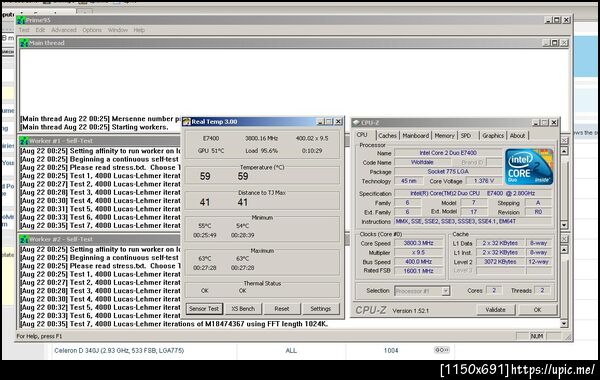Click Validate button in CPU-Z
Screen dimensions: 600x380
tap(496, 310)
